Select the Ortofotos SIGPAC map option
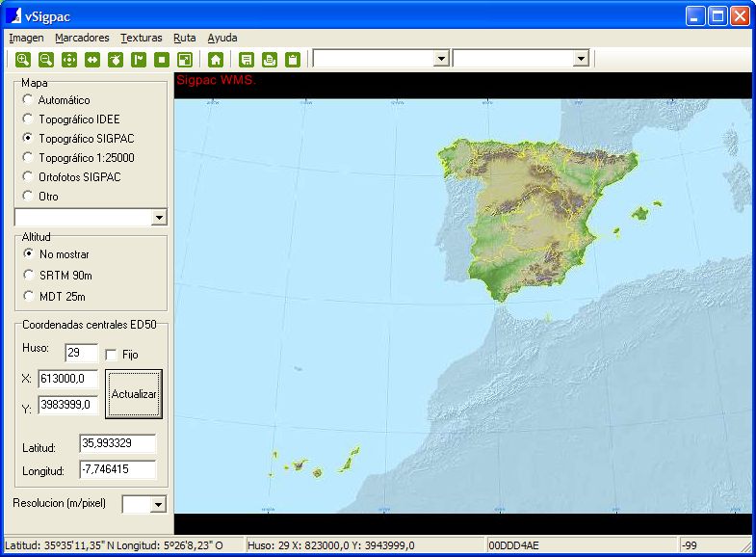The height and width of the screenshot is (557, 756). (28, 177)
